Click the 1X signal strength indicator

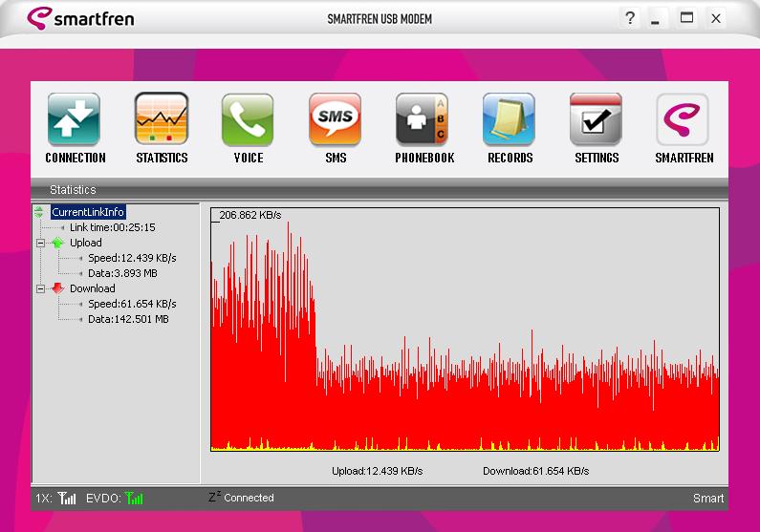(66, 498)
